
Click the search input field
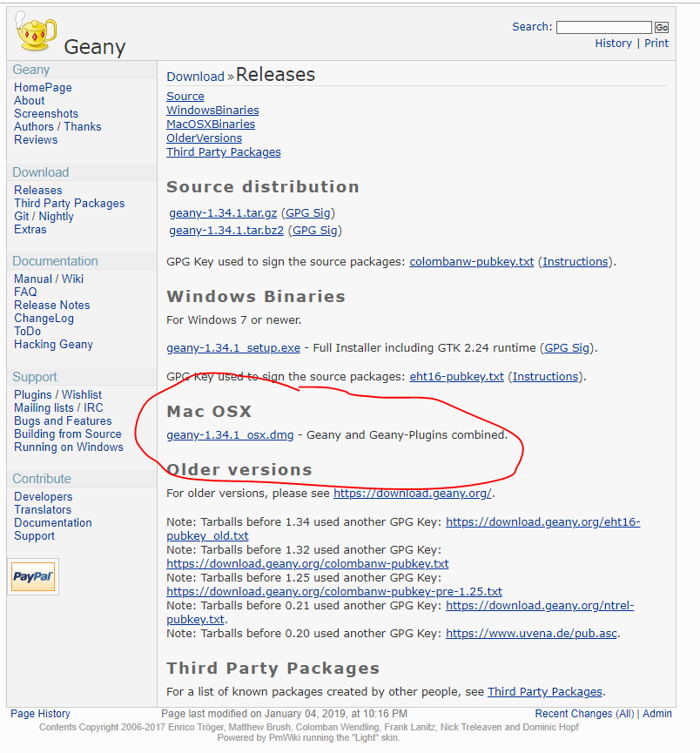[603, 27]
